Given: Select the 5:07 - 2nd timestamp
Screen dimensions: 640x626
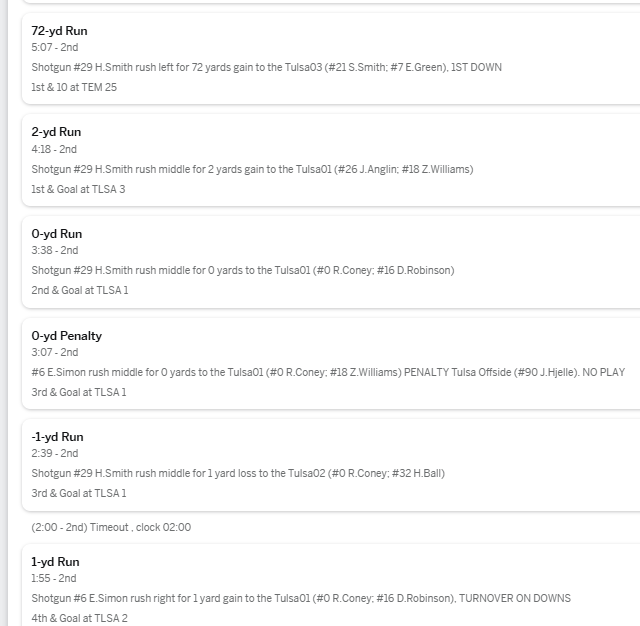Looking at the screenshot, I should tap(54, 47).
